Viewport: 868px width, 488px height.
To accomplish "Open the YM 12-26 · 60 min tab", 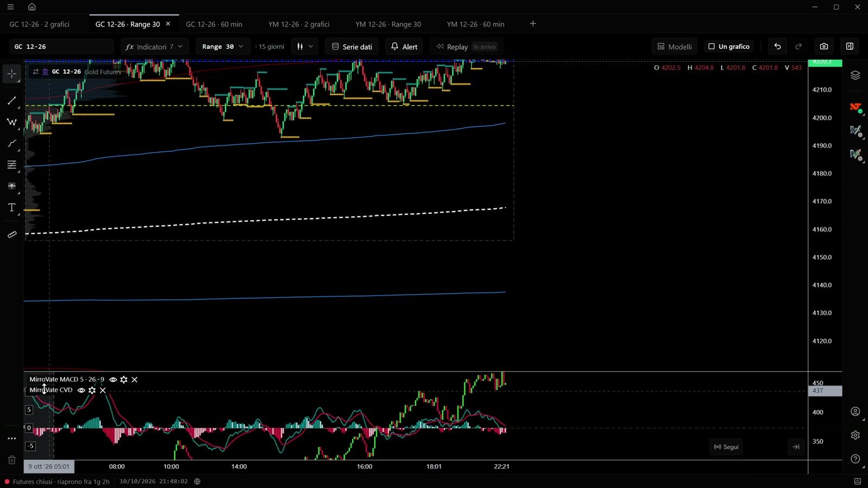I will click(476, 24).
